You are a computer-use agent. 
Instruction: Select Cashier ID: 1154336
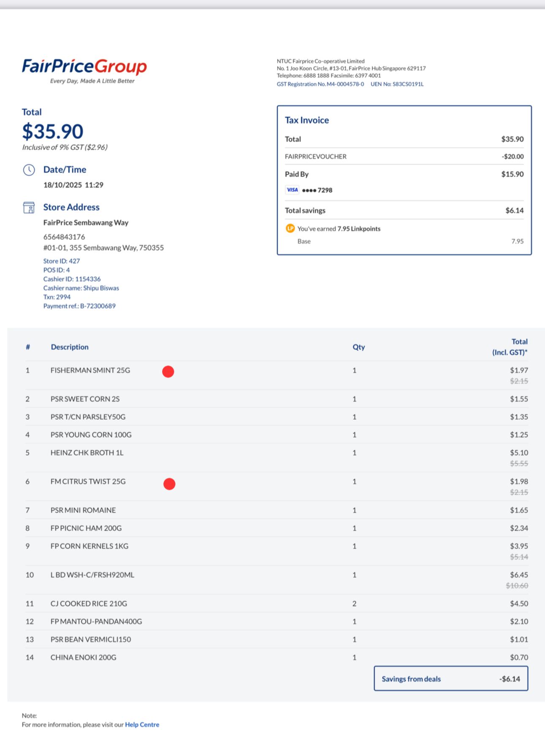(72, 279)
